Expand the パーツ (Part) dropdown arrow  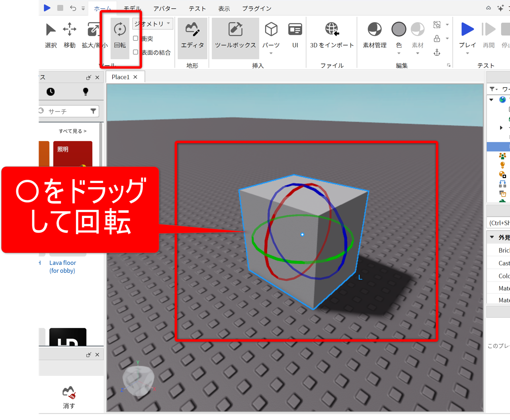271,53
